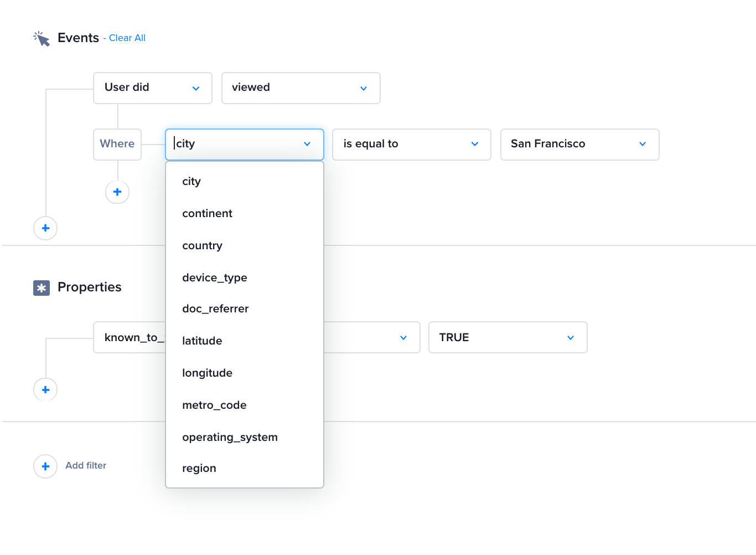The width and height of the screenshot is (756, 555).
Task: Click the Add filter plus icon
Action: 45,466
